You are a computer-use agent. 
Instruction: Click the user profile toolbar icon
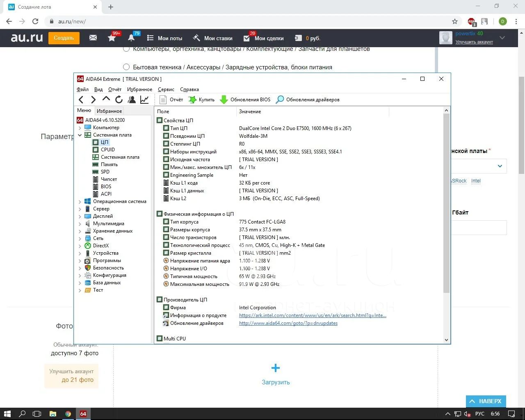(132, 99)
